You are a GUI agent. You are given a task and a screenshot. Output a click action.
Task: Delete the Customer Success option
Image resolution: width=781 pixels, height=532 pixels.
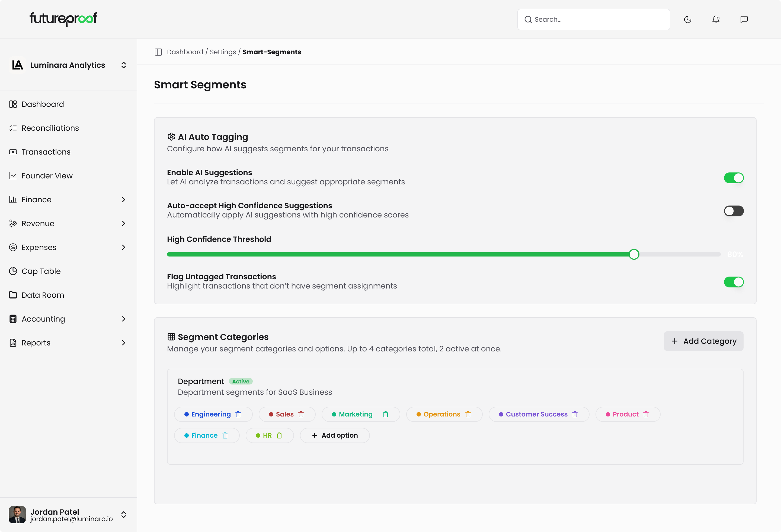click(x=575, y=414)
